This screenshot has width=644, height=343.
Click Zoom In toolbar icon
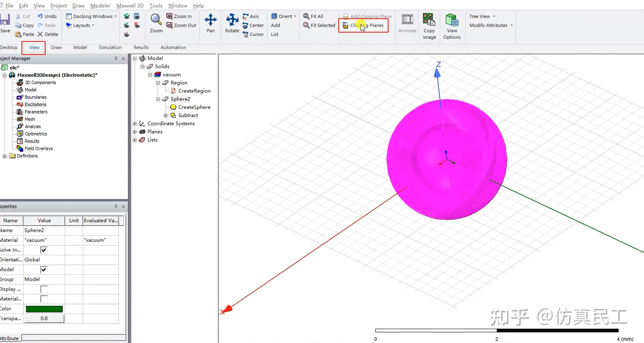[x=169, y=16]
